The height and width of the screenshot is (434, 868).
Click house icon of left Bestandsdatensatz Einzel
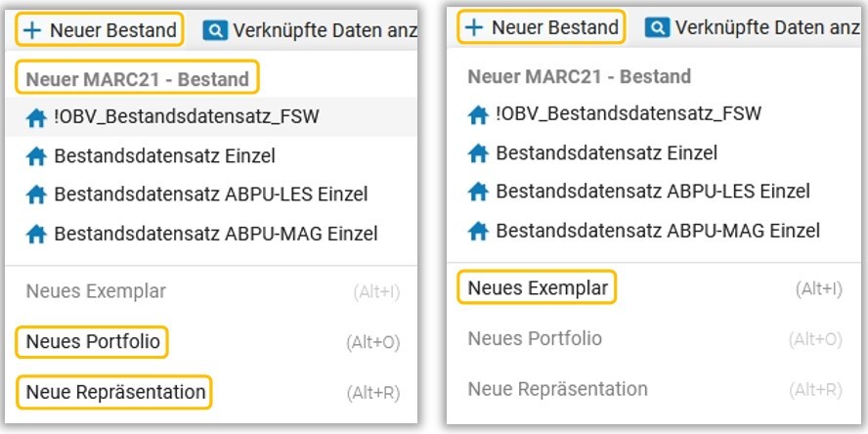pyautogui.click(x=36, y=156)
